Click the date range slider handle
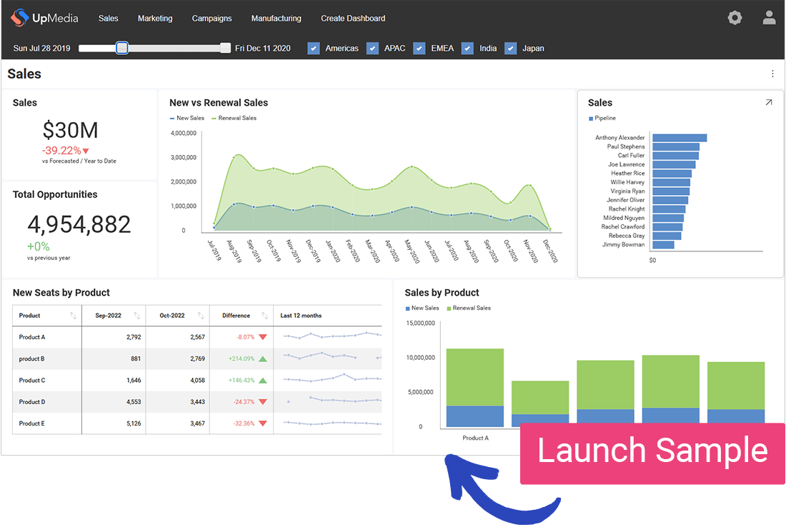This screenshot has height=532, width=786. [121, 48]
